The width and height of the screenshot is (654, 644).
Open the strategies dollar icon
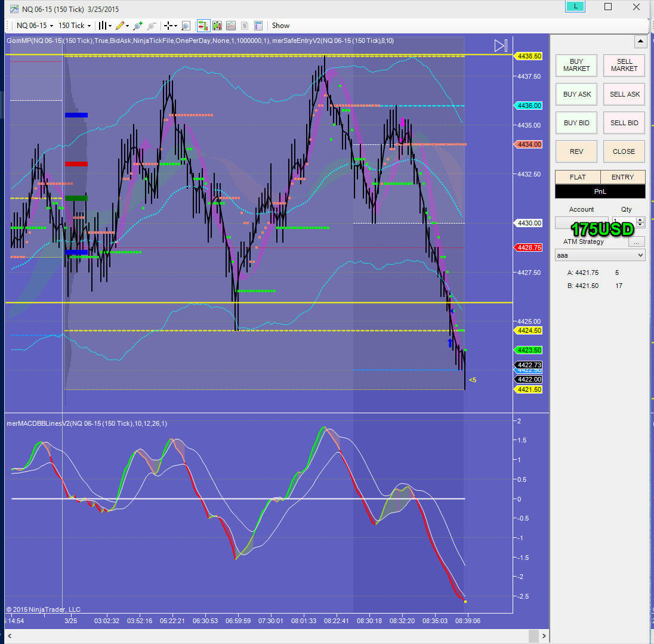245,26
